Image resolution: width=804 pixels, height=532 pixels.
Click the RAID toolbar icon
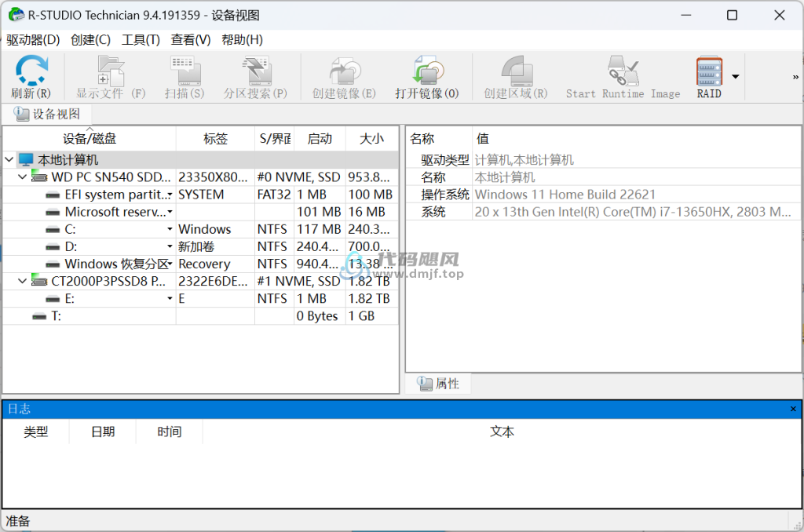[x=709, y=71]
